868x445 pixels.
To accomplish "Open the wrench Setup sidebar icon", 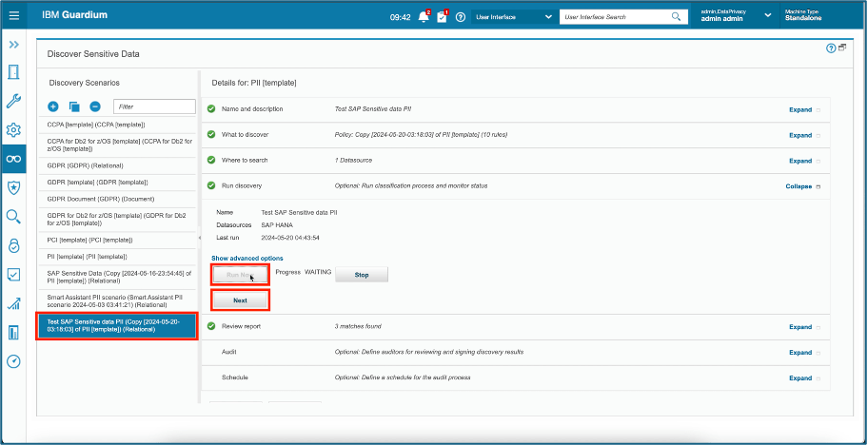I will [x=14, y=101].
